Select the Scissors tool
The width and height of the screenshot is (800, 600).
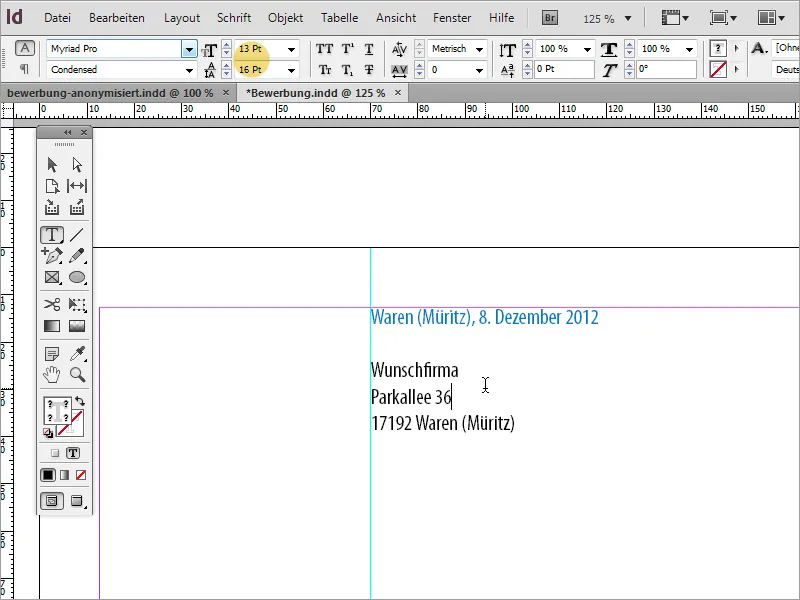click(x=52, y=305)
